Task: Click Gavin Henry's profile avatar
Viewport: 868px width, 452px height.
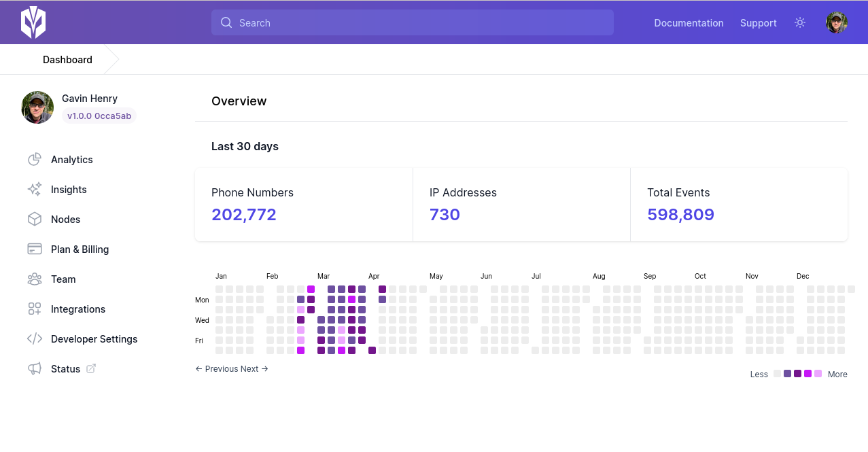Action: tap(37, 107)
